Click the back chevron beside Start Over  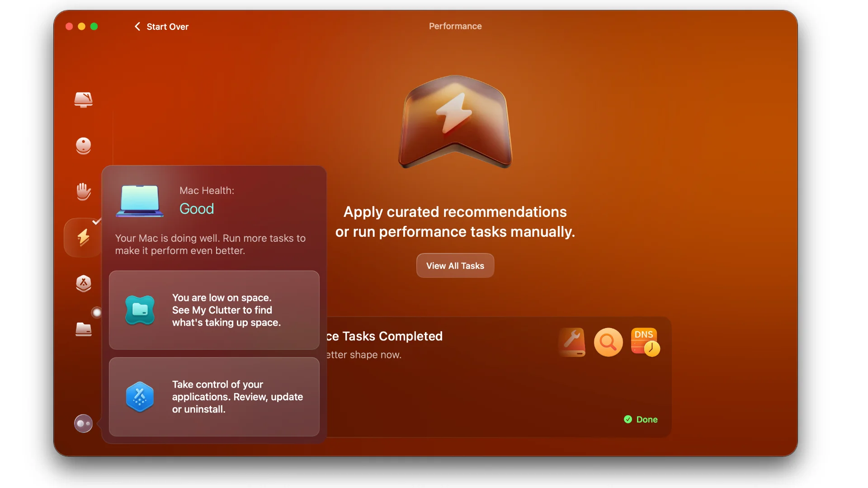point(137,27)
